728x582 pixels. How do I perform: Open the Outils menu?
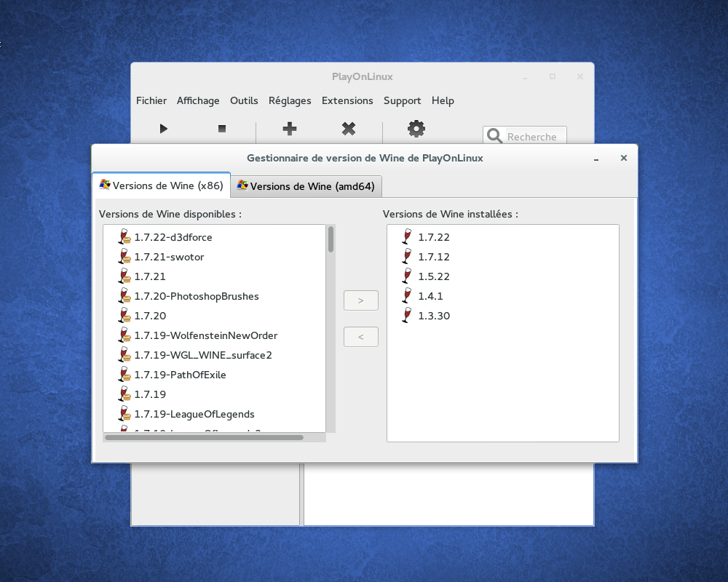(x=244, y=100)
